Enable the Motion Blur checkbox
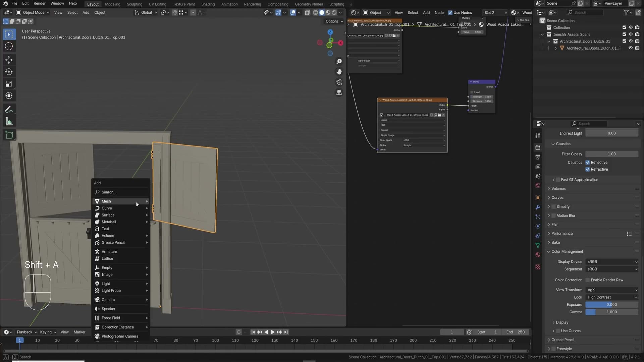This screenshot has height=362, width=644. click(554, 216)
